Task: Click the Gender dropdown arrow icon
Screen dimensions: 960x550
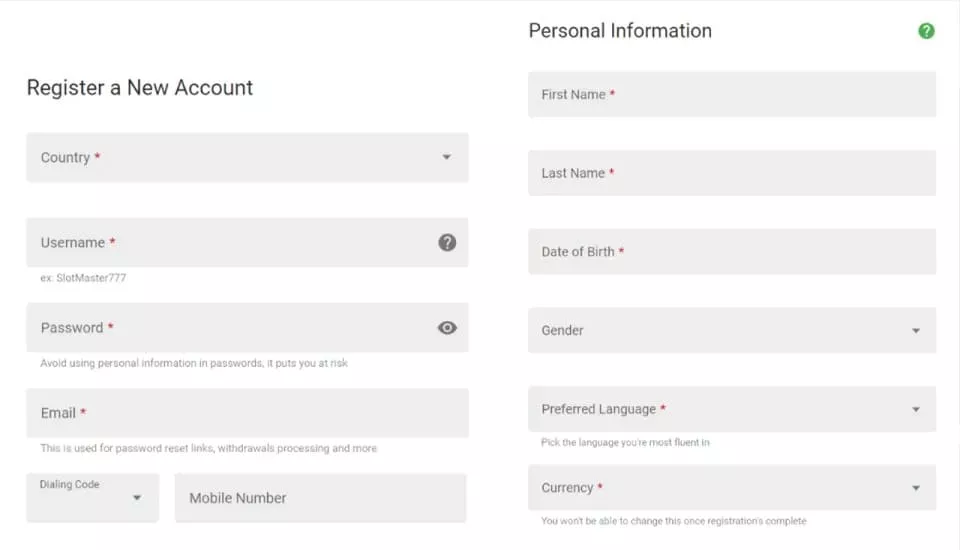Action: [915, 331]
